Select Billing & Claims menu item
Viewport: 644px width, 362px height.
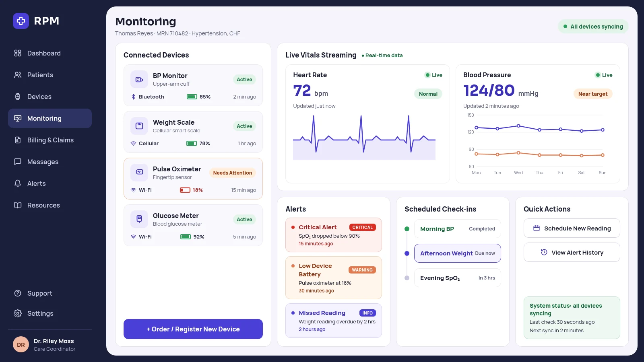[50, 140]
